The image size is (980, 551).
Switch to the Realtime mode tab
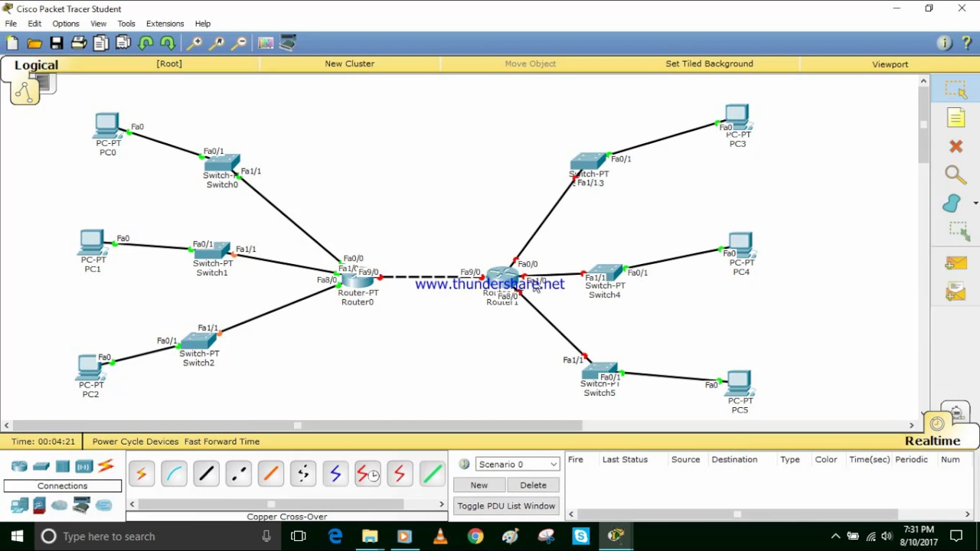tap(933, 441)
